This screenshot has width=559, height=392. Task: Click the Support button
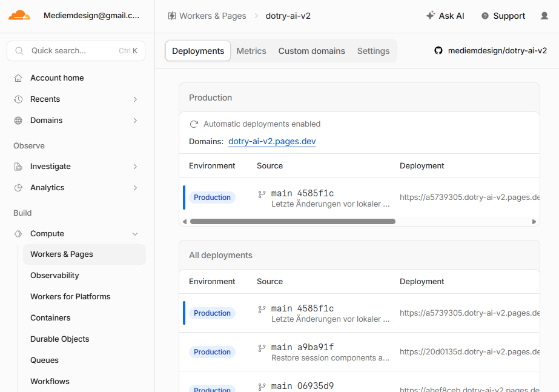503,16
